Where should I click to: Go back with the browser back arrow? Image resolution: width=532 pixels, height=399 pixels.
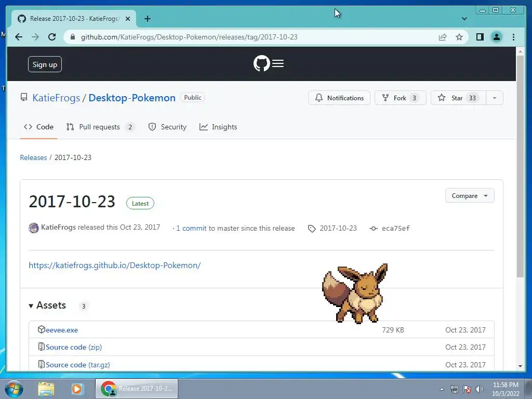coord(19,37)
